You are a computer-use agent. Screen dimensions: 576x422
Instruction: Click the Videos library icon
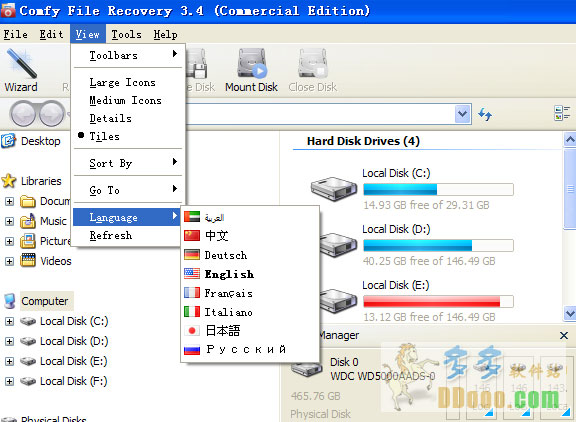28,261
